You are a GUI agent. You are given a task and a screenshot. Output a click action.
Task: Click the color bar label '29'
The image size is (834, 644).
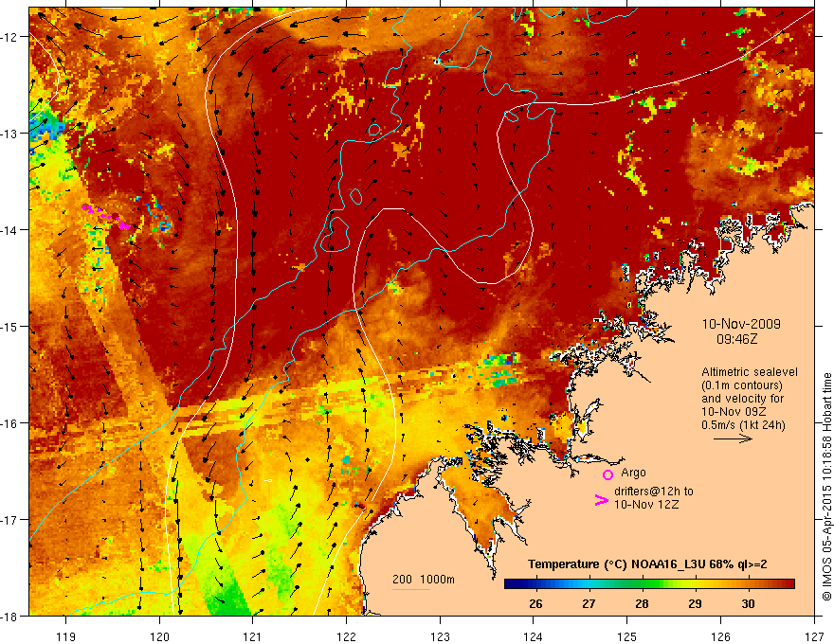click(695, 603)
